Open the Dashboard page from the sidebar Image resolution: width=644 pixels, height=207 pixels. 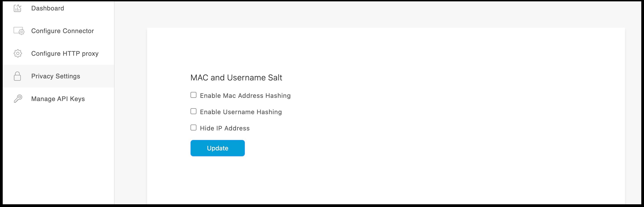[x=47, y=8]
